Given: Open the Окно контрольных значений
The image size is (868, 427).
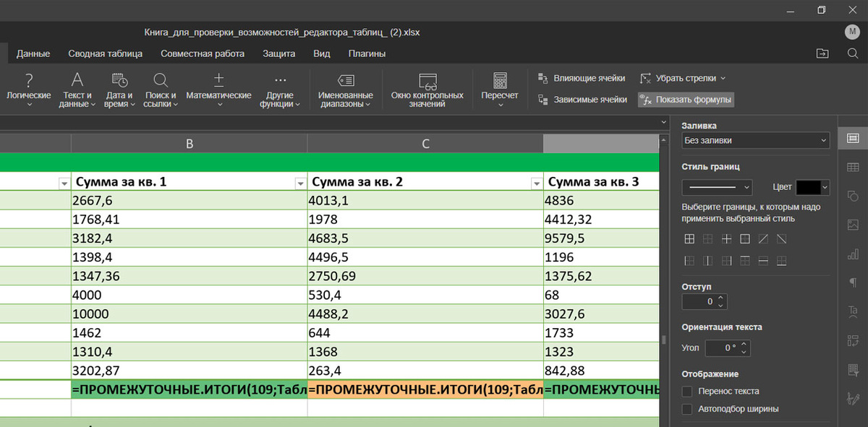Looking at the screenshot, I should pos(427,90).
